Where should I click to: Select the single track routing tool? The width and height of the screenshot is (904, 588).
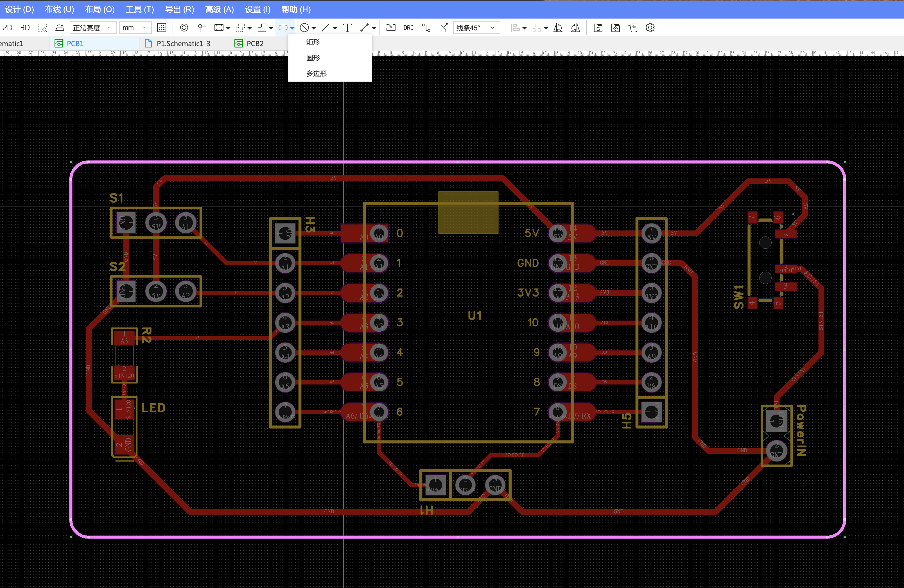click(426, 28)
